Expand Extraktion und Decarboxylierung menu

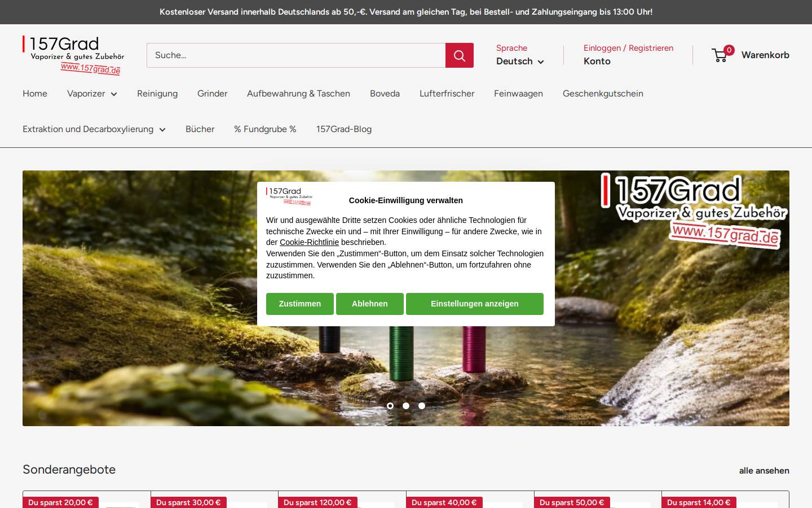94,129
